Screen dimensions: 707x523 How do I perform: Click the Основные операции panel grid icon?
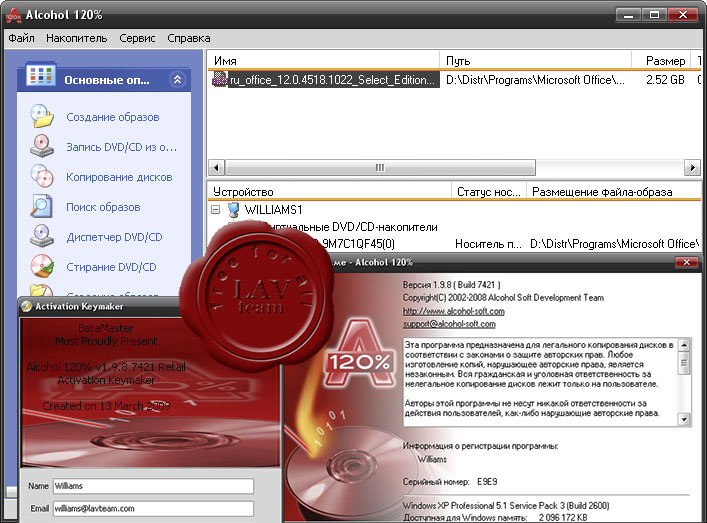pos(41,75)
